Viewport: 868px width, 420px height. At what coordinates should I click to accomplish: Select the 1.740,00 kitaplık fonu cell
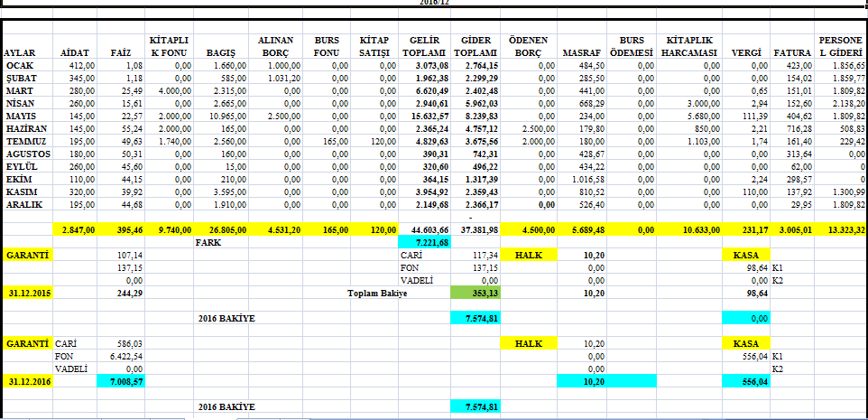(169, 141)
